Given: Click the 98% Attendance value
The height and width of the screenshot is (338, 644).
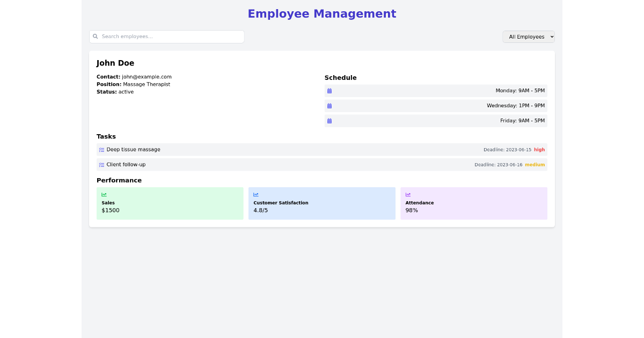Looking at the screenshot, I should 412,210.
